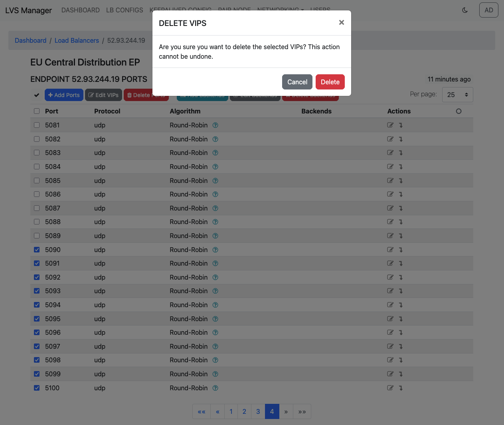Image resolution: width=504 pixels, height=425 pixels.
Task: Click the Edit VIPs button
Action: coord(103,95)
